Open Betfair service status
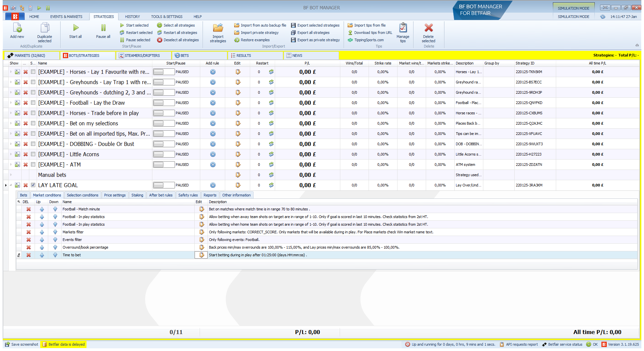 coord(562,344)
